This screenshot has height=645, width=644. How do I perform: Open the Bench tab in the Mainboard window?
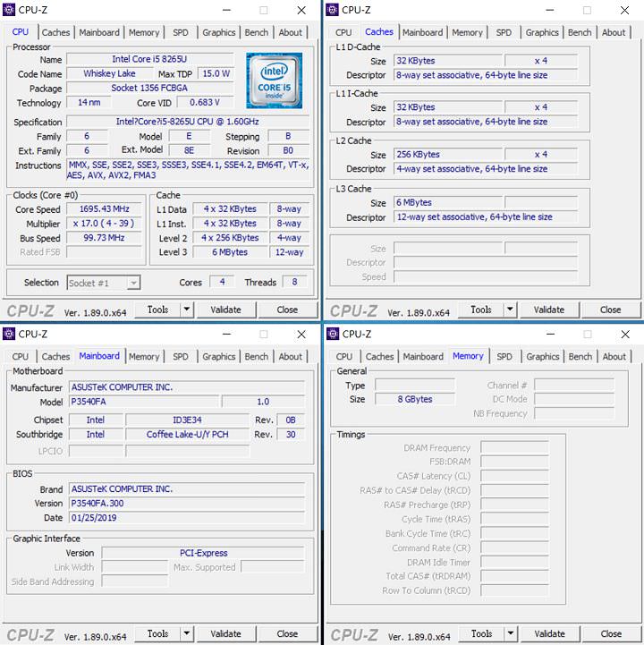[x=256, y=357]
